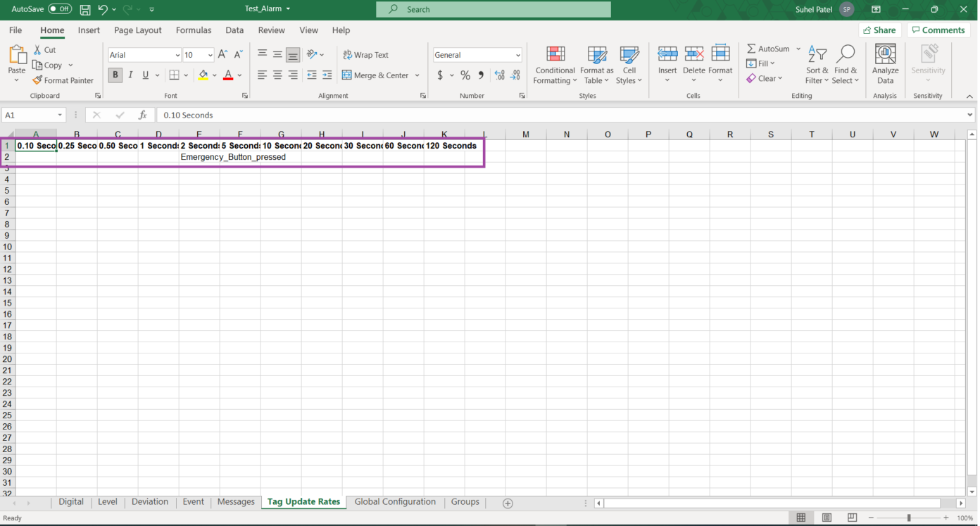This screenshot has height=526, width=980.
Task: Select the Format Painter tool
Action: click(63, 80)
